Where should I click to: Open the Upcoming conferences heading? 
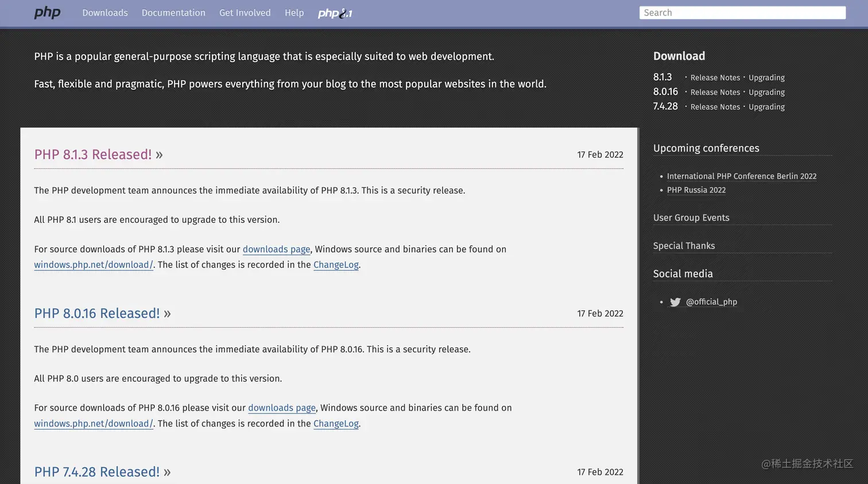[706, 148]
